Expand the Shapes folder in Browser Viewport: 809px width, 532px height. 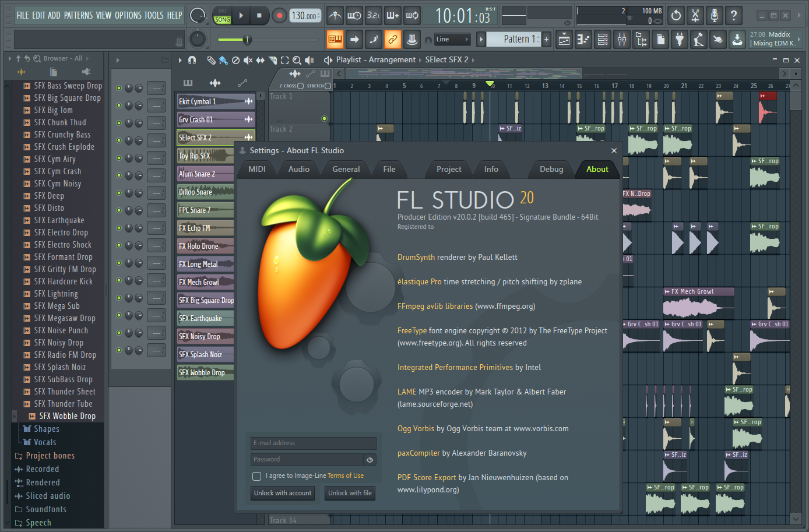(x=41, y=429)
